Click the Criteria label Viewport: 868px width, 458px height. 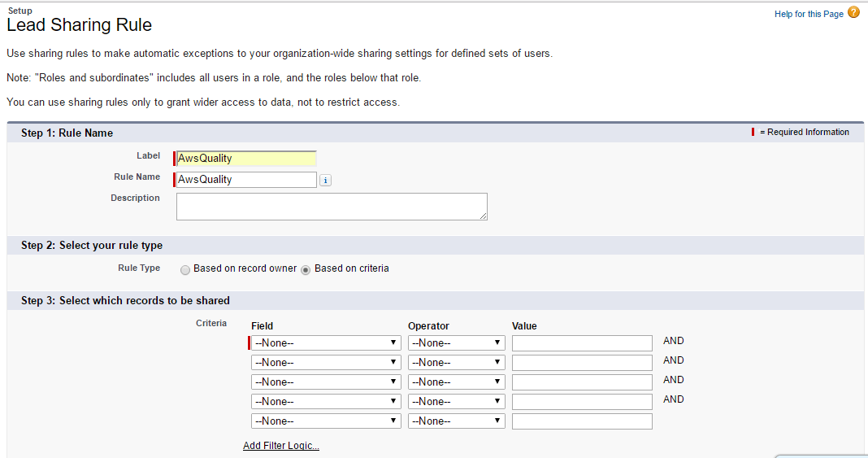click(x=211, y=323)
